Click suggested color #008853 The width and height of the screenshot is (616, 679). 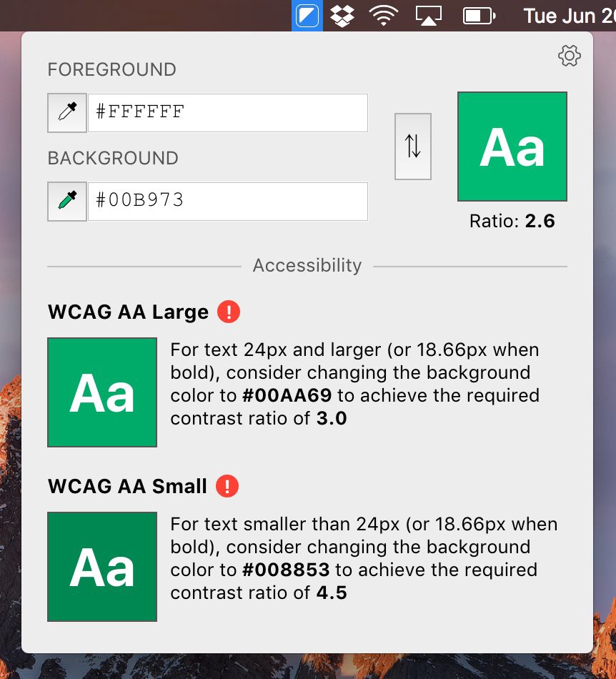coord(286,570)
